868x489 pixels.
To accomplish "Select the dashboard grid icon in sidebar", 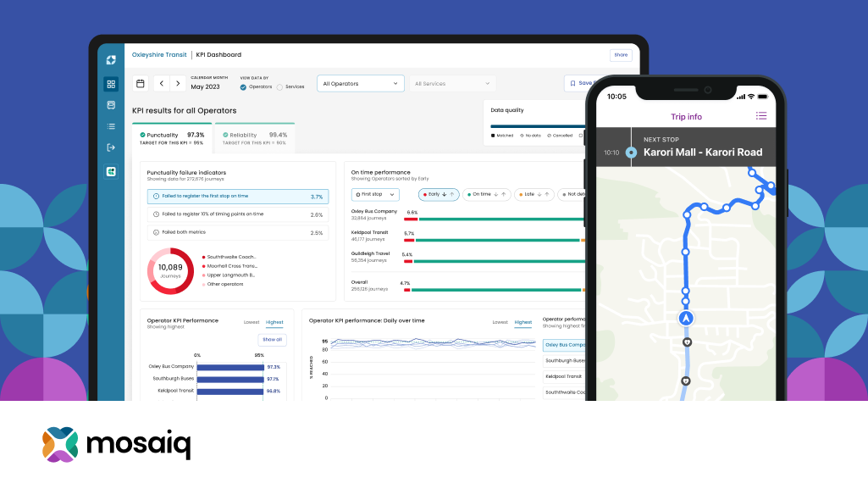I will (110, 84).
